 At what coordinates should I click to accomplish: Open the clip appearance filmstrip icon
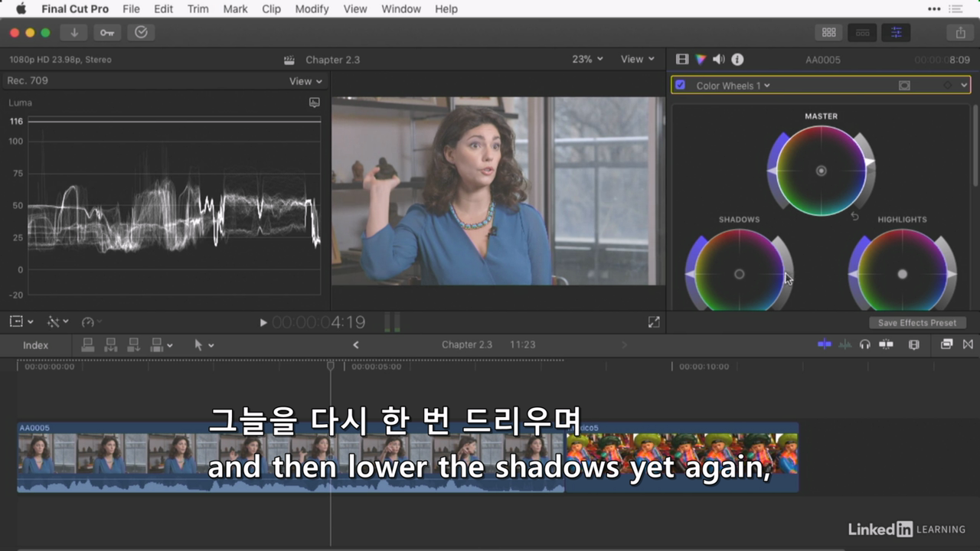click(x=913, y=344)
